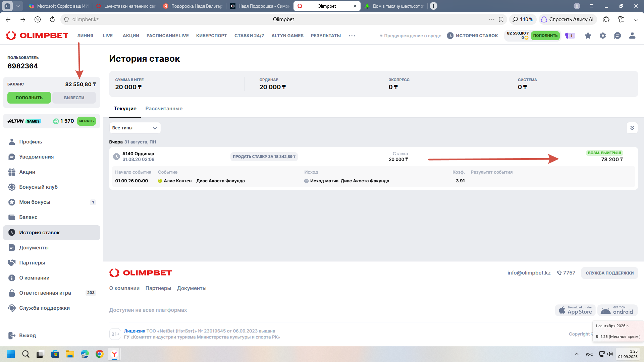Open Windows taskbar search

click(x=26, y=354)
